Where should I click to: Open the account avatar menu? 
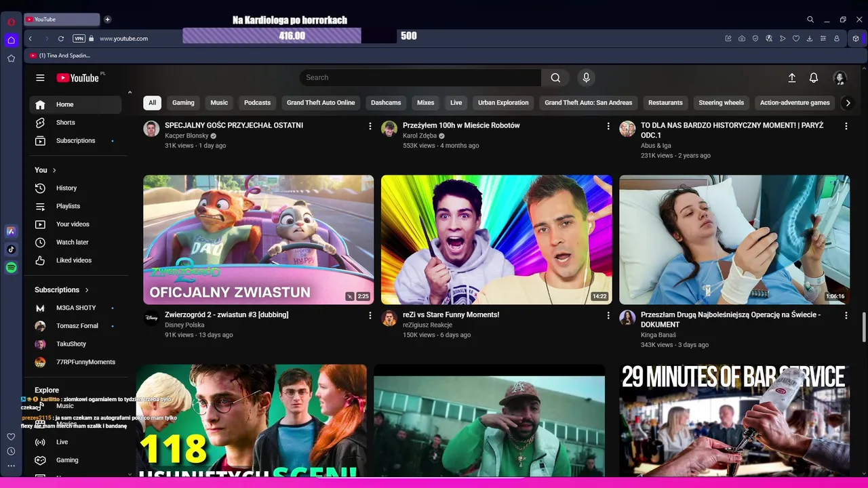840,78
